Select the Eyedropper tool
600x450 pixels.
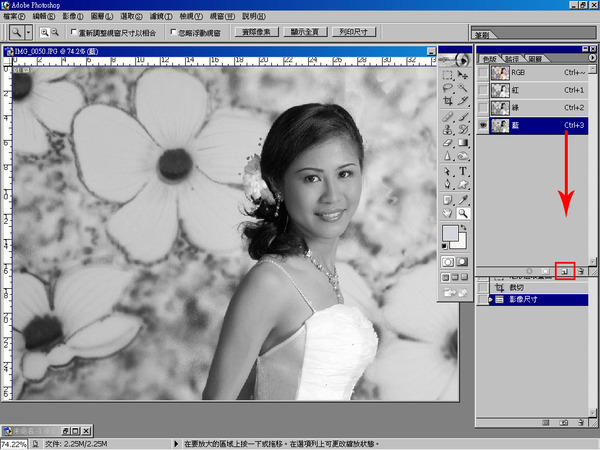tap(464, 199)
